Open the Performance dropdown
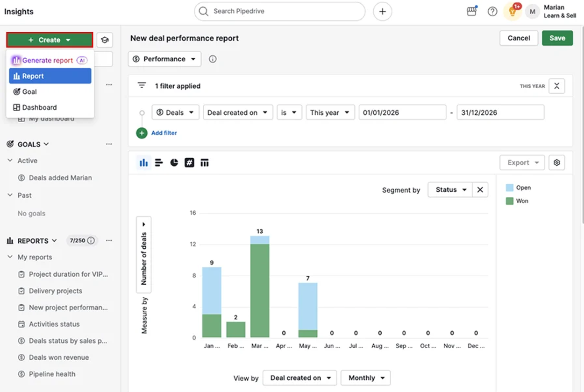The height and width of the screenshot is (392, 584). pyautogui.click(x=164, y=59)
